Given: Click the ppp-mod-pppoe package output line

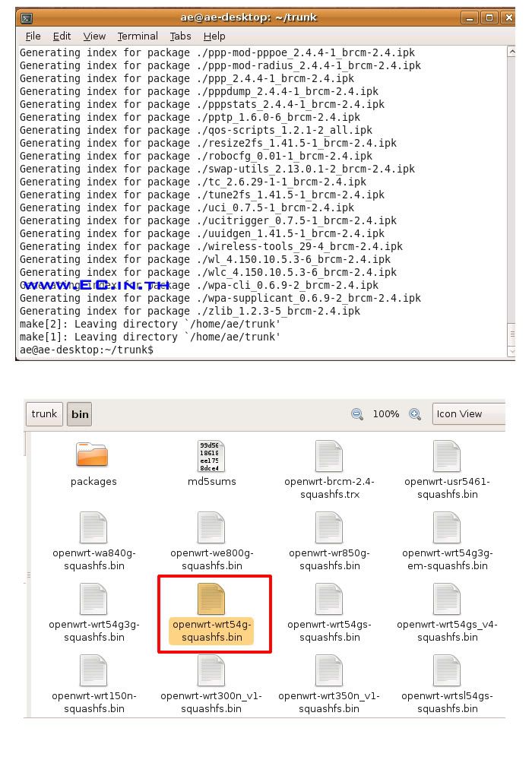Looking at the screenshot, I should pos(217,52).
